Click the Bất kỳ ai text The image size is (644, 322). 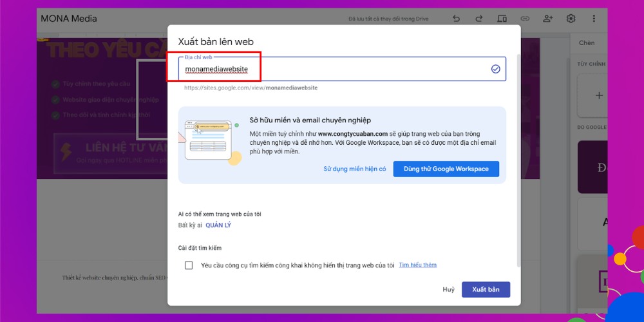pos(190,225)
